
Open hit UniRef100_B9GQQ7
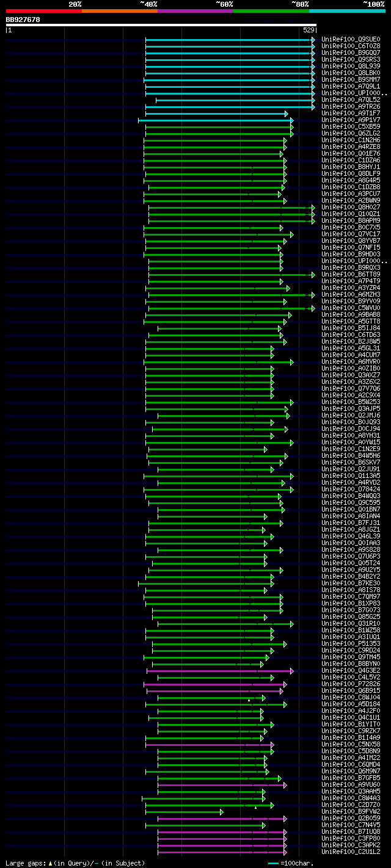pyautogui.click(x=351, y=53)
